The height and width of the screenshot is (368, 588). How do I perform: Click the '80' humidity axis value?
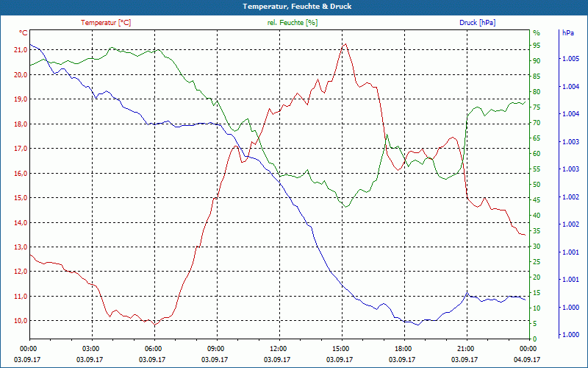(537, 92)
